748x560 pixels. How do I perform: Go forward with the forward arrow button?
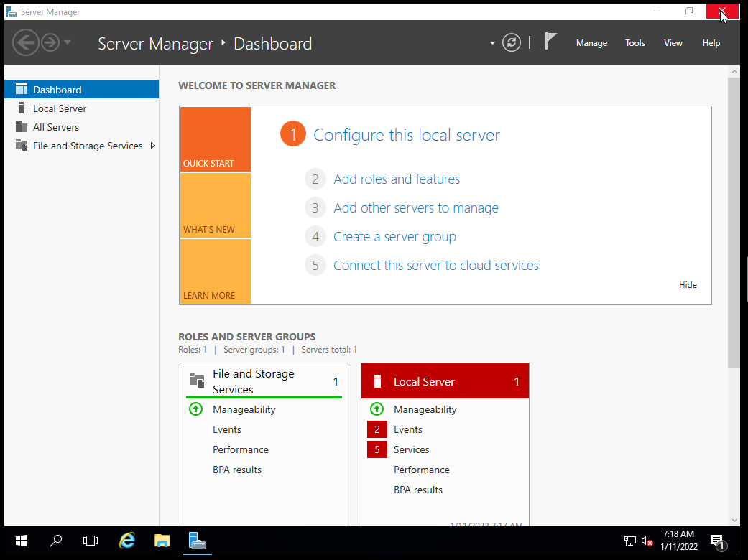(50, 43)
